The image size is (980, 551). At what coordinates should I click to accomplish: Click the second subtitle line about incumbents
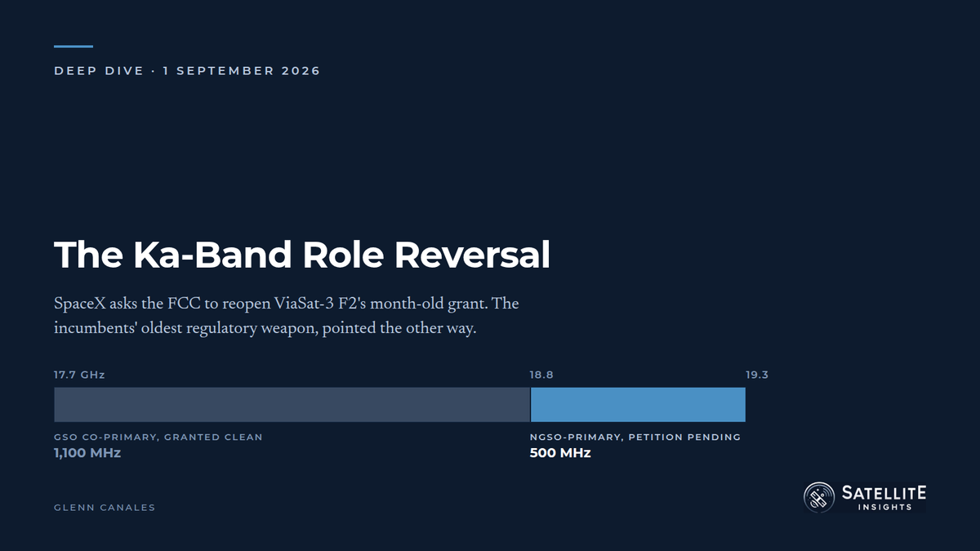point(265,331)
